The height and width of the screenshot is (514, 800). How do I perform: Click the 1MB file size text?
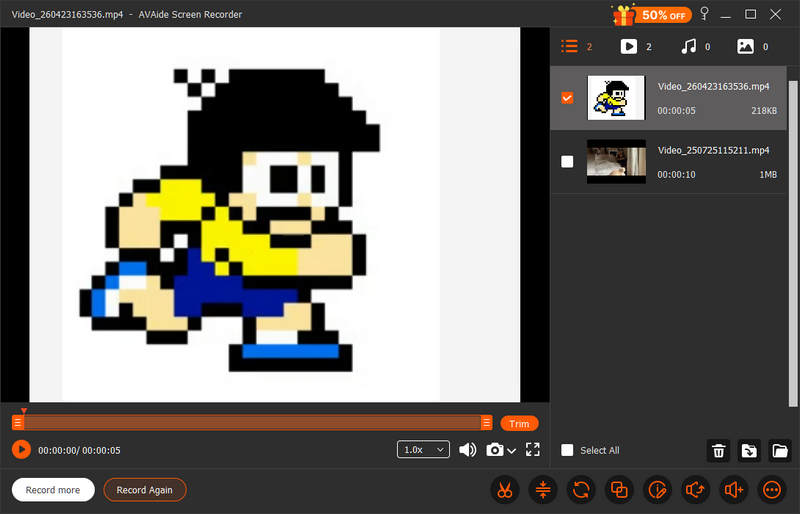tap(768, 175)
